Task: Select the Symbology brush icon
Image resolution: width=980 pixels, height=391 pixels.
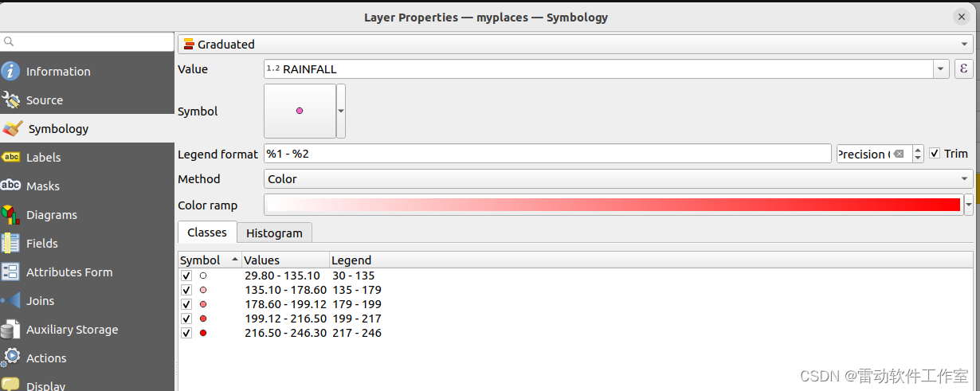Action: pyautogui.click(x=12, y=129)
